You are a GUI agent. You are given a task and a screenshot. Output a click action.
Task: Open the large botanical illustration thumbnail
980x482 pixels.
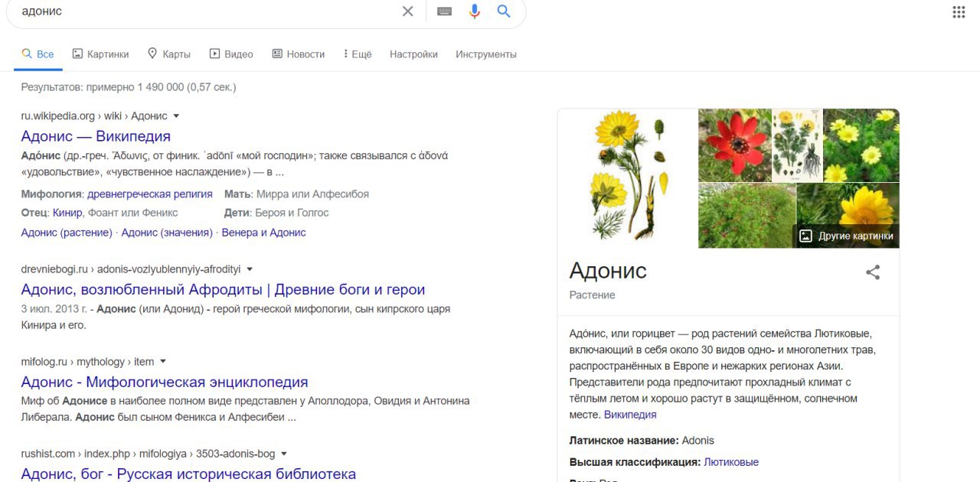point(628,178)
